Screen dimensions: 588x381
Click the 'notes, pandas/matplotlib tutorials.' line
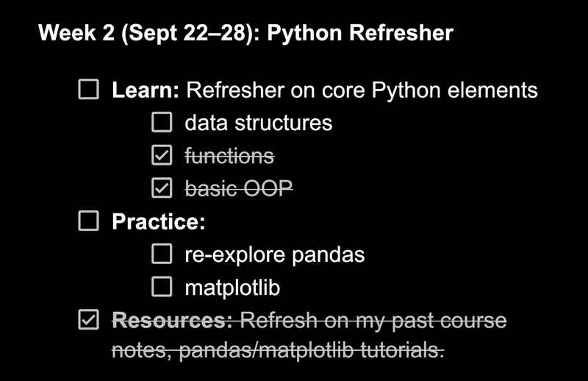pyautogui.click(x=278, y=352)
